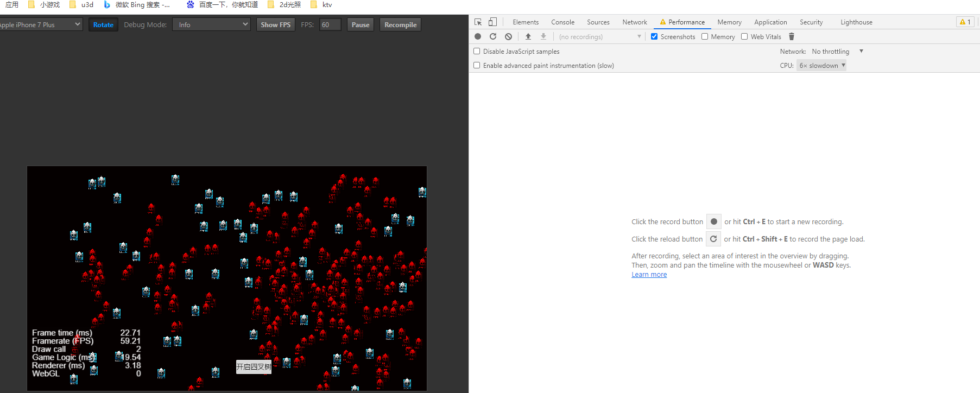Click the Renderer (ms) stat label

tap(58, 365)
